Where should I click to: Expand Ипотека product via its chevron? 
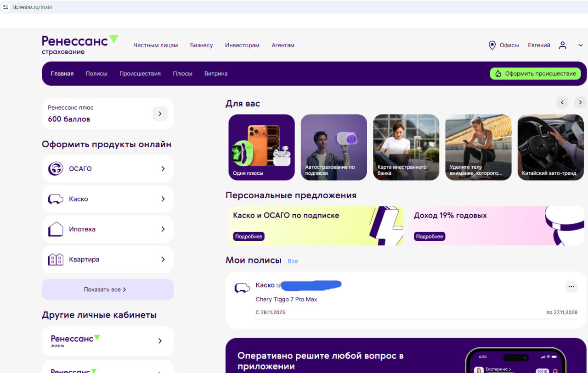point(163,229)
